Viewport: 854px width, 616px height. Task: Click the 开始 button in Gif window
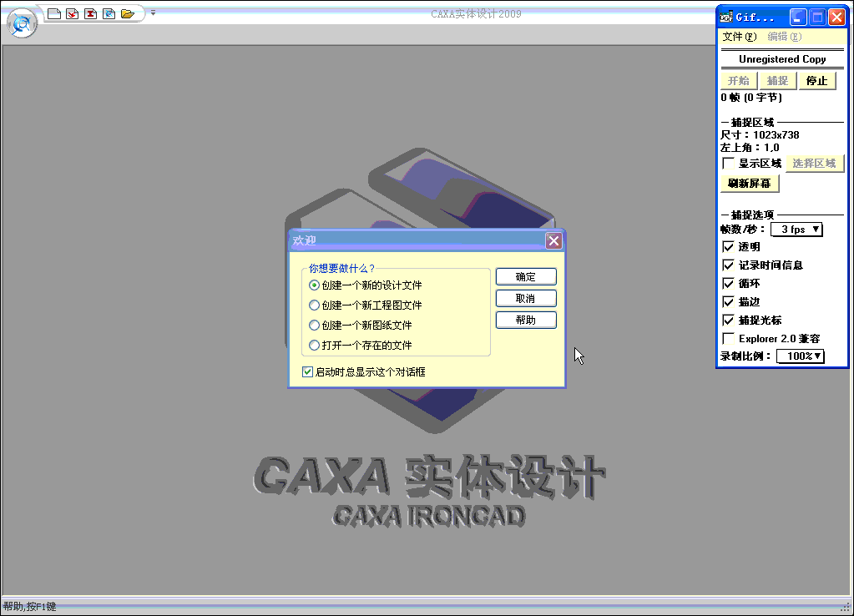click(739, 81)
